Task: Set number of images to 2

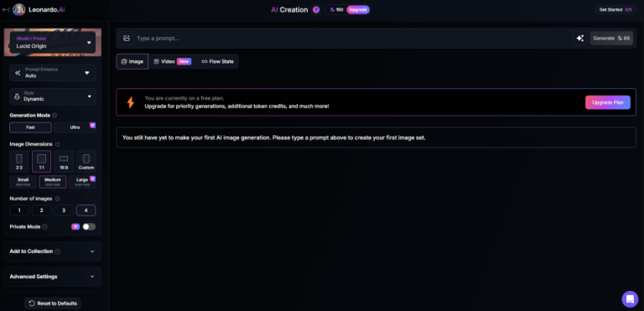Action: (41, 210)
